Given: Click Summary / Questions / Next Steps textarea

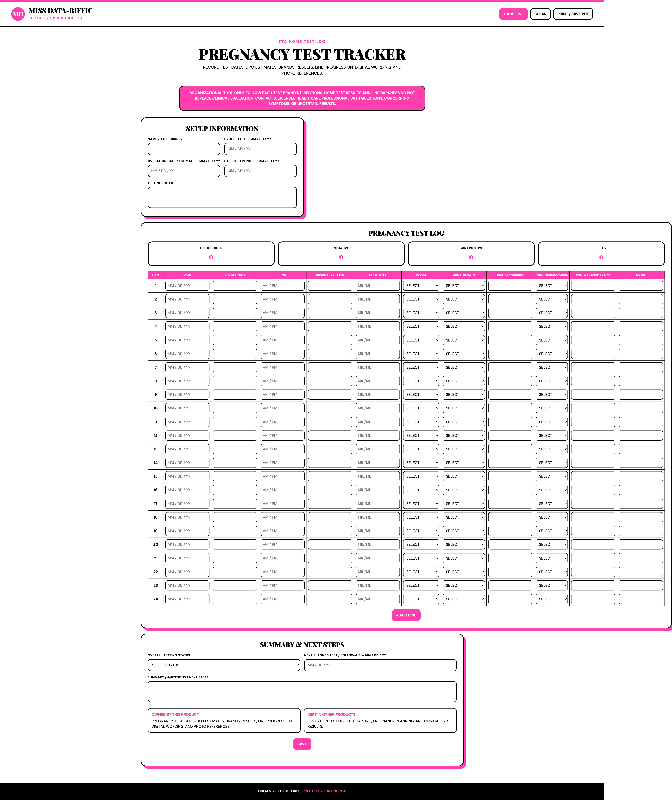Looking at the screenshot, I should pos(302,692).
